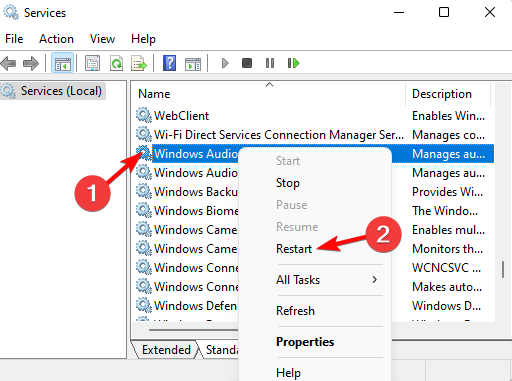Image resolution: width=512 pixels, height=381 pixels.
Task: Click the Restart Service green icon
Action: [293, 63]
